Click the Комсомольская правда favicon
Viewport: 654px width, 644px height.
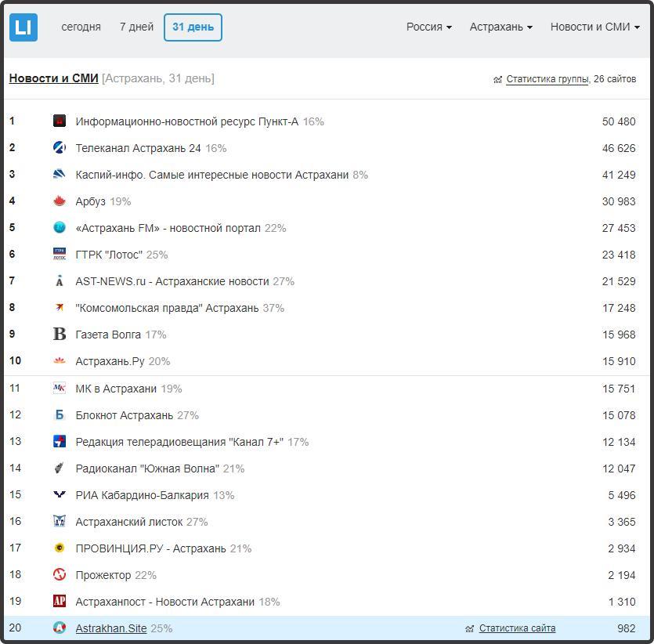(60, 307)
